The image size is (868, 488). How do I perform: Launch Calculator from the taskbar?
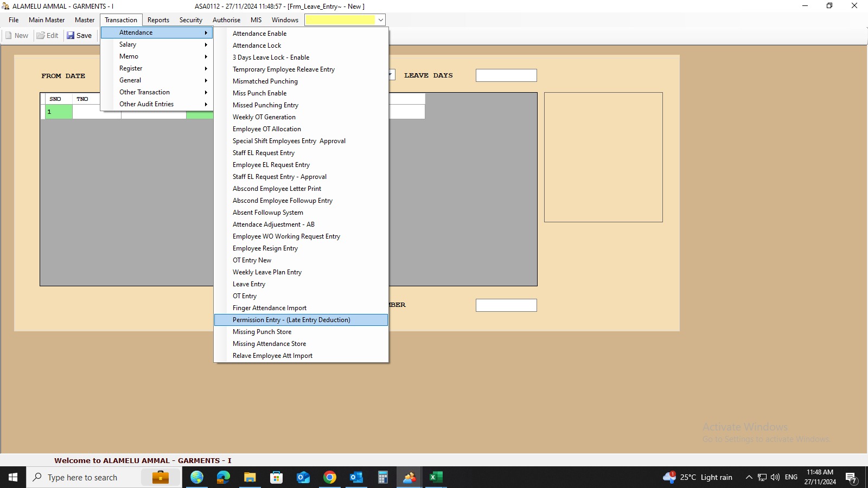point(382,477)
